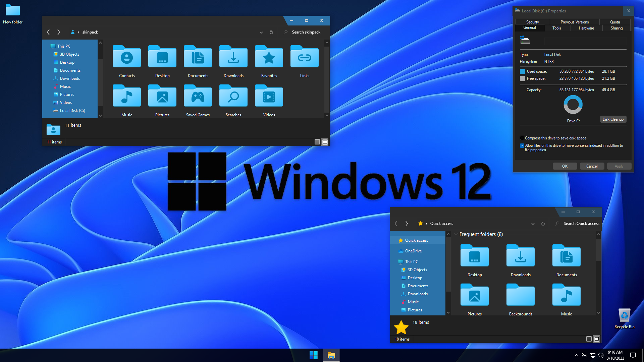Open the Searches folder

[x=233, y=101]
